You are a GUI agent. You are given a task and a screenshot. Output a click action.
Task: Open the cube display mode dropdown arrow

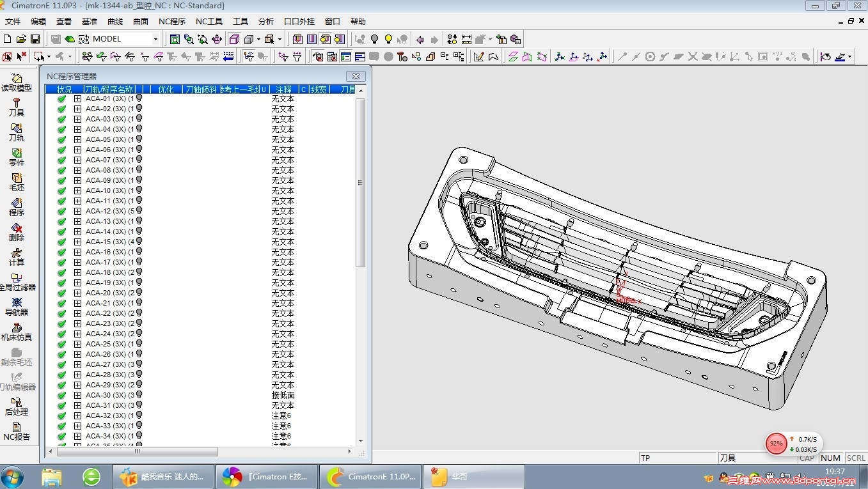tap(258, 40)
